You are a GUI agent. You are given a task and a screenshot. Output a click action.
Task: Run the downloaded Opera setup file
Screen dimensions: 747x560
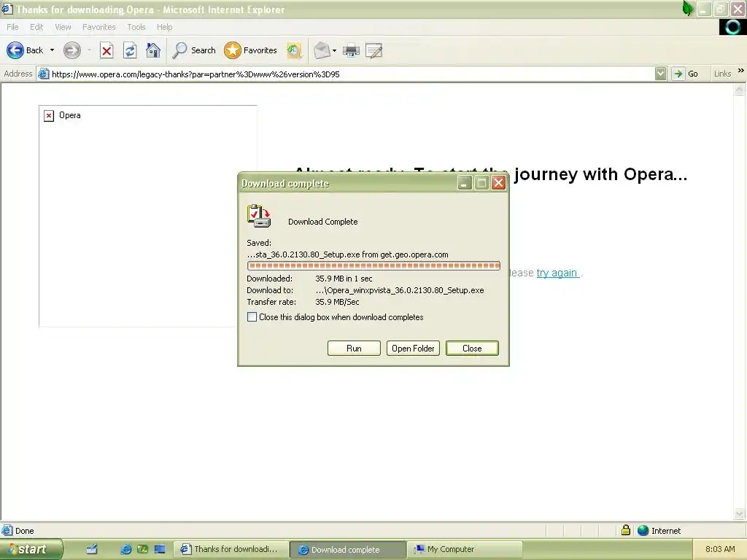tap(354, 348)
